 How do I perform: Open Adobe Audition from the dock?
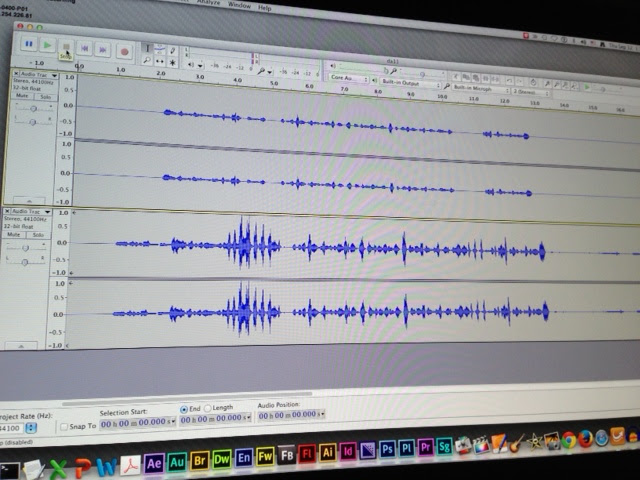click(x=177, y=462)
